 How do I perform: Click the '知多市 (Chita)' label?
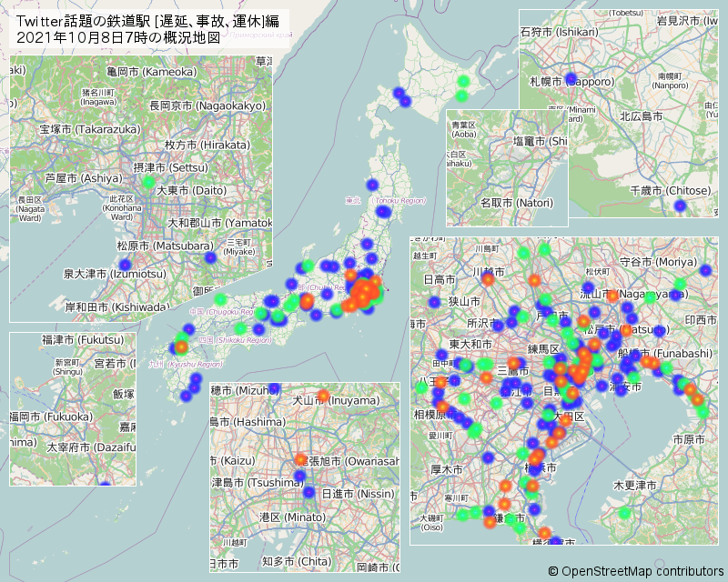coord(297,562)
